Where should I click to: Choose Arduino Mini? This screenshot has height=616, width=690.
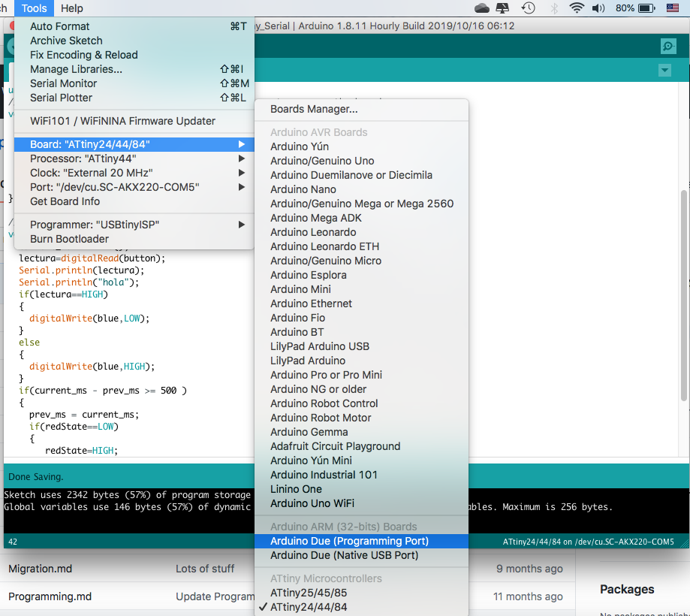click(361, 289)
